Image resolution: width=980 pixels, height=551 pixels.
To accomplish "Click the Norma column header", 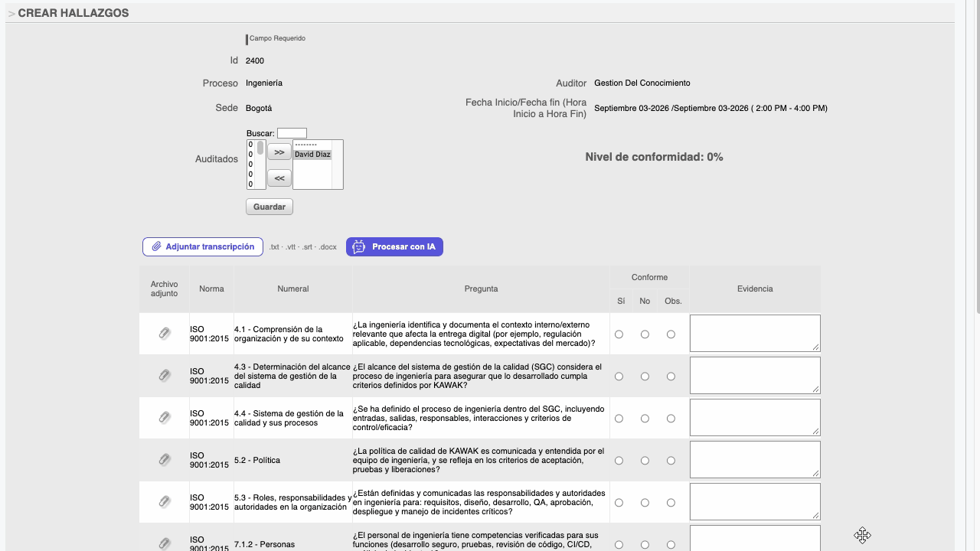I will point(211,289).
